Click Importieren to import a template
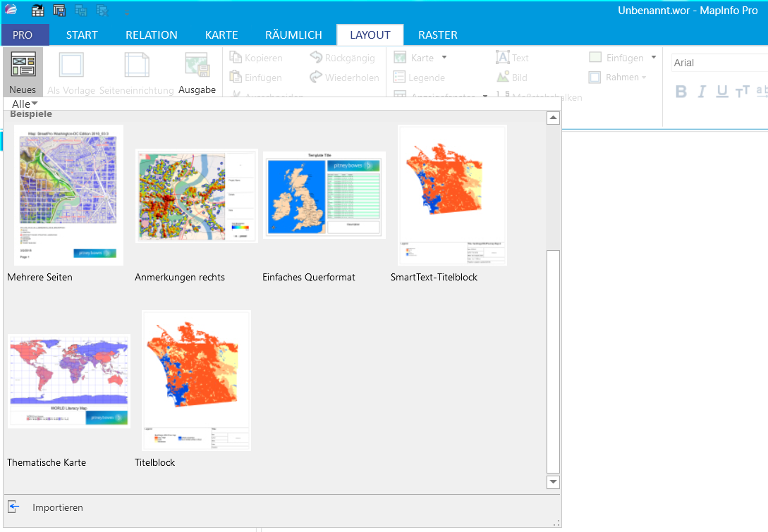 point(46,507)
